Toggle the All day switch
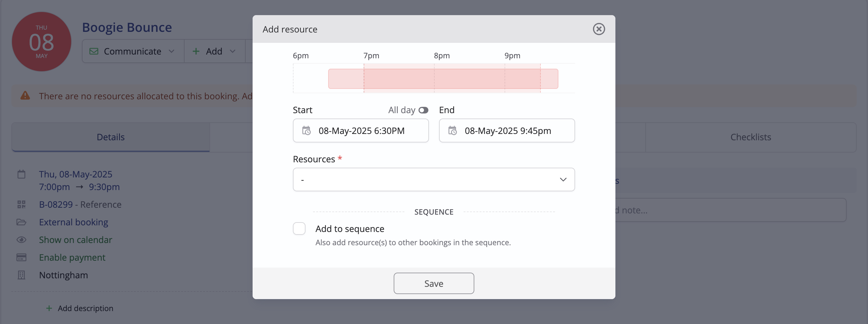This screenshot has width=868, height=324. pos(423,110)
